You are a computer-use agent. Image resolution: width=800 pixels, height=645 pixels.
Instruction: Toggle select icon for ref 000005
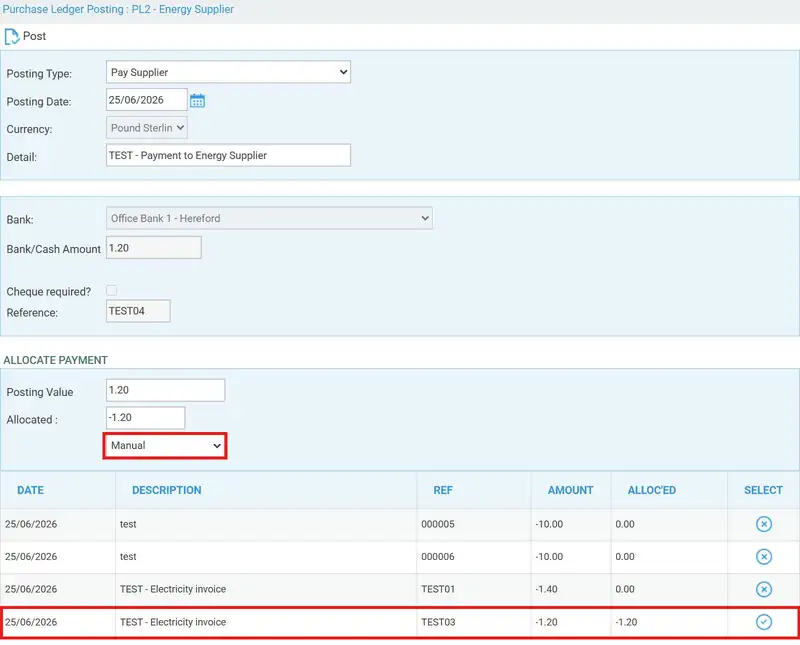coord(763,524)
